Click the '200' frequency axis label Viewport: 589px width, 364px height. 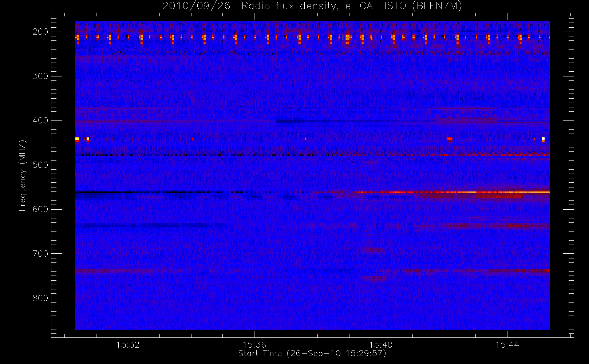(40, 32)
